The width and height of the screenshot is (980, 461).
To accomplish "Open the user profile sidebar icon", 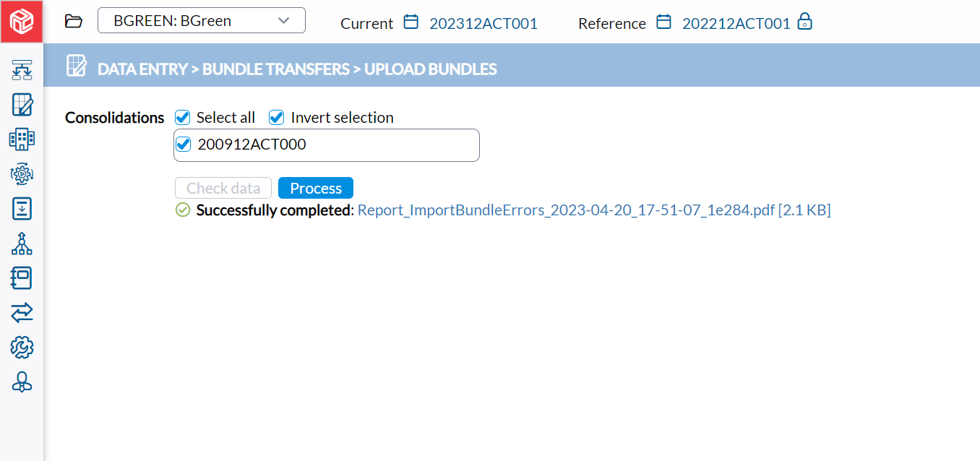I will 22,382.
